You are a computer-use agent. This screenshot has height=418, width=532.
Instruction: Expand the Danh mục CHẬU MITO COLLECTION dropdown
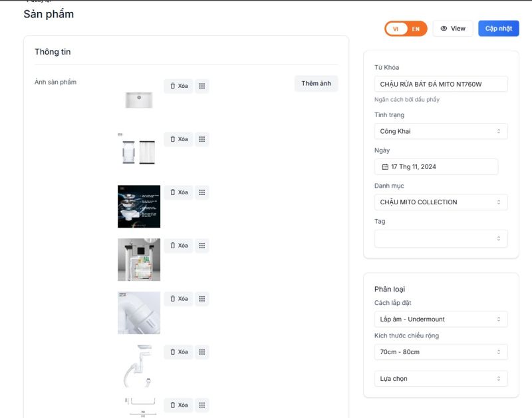440,202
